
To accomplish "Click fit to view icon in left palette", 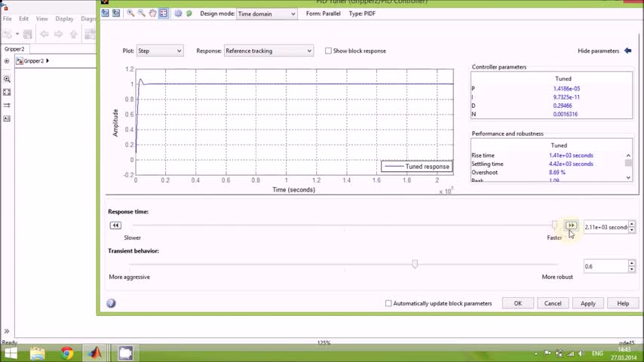I will click(x=7, y=92).
